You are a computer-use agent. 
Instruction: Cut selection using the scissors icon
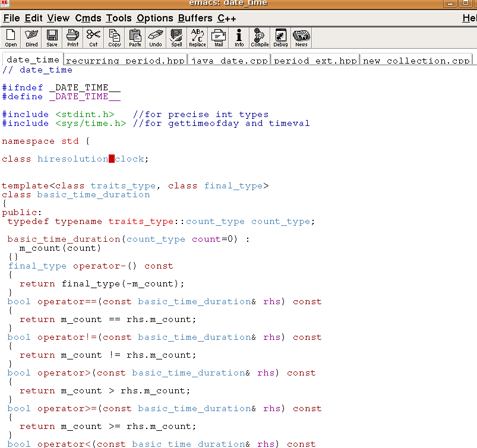pyautogui.click(x=93, y=37)
